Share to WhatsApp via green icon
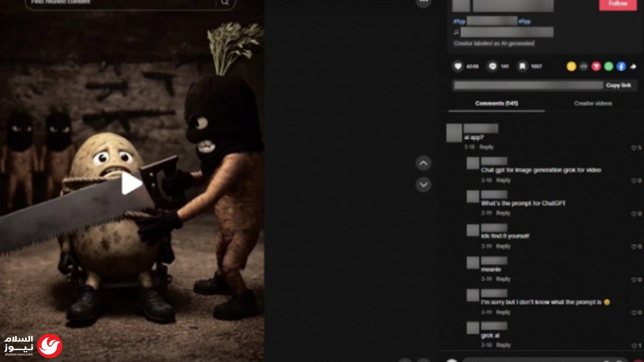Image resolution: width=644 pixels, height=362 pixels. tap(609, 66)
